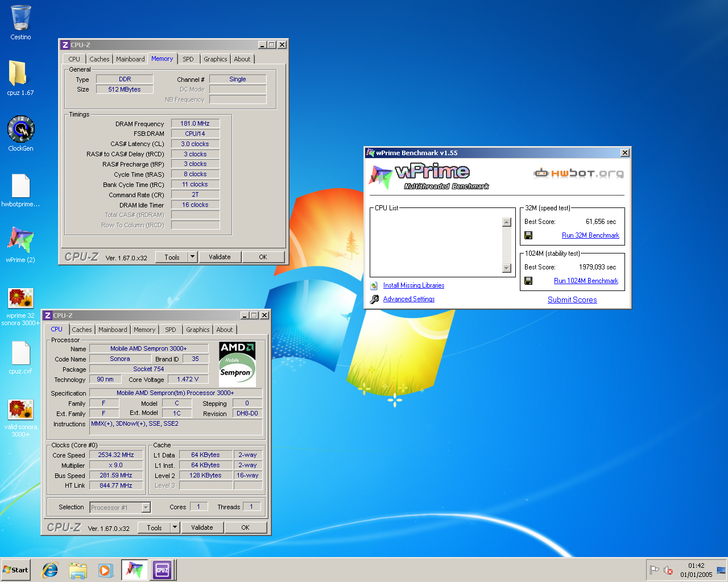
Task: Run the 1024M Benchmark
Action: click(x=586, y=281)
